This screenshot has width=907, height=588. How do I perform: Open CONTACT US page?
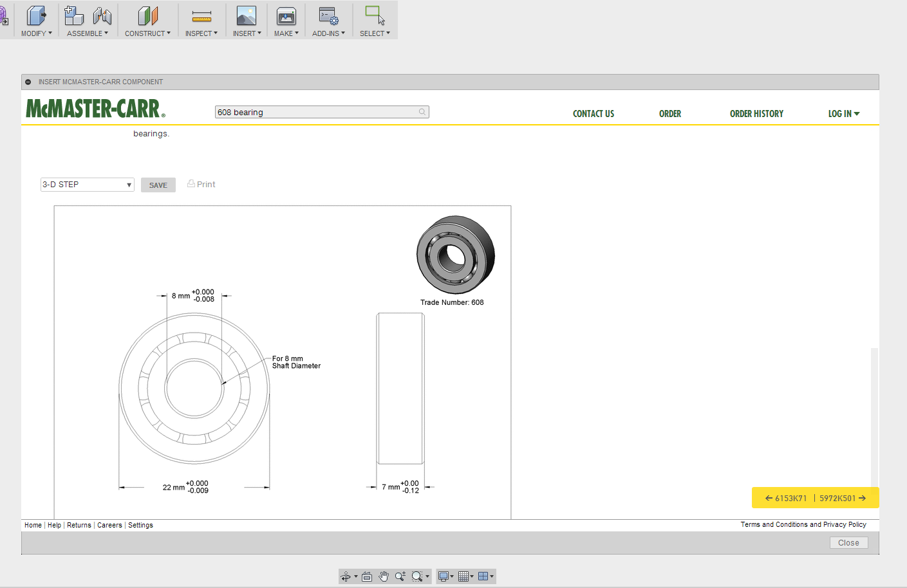[594, 114]
